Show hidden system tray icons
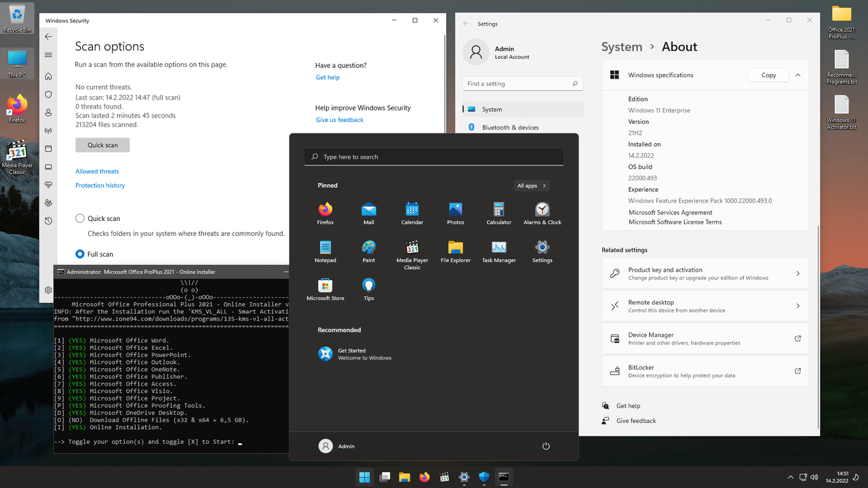This screenshot has width=868, height=488. [x=790, y=477]
